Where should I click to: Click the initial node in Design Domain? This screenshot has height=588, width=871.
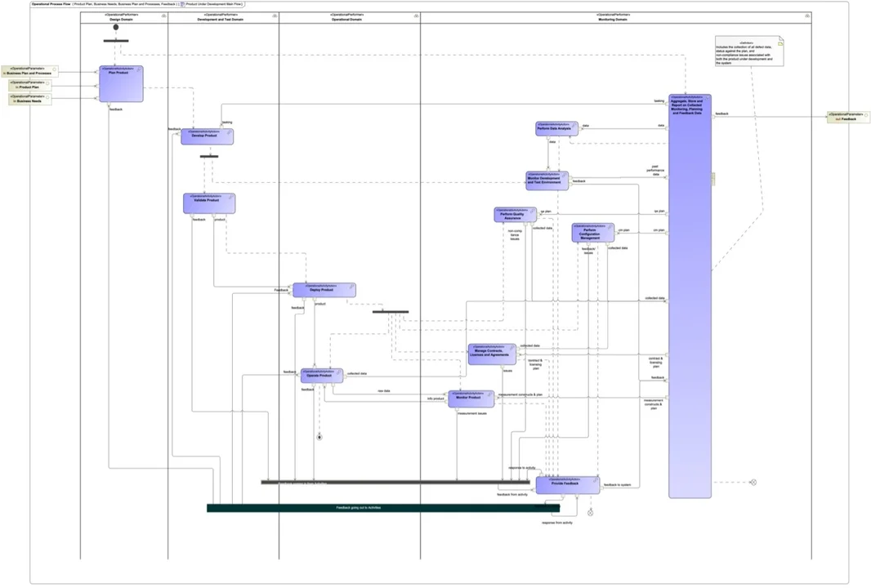coord(116,27)
